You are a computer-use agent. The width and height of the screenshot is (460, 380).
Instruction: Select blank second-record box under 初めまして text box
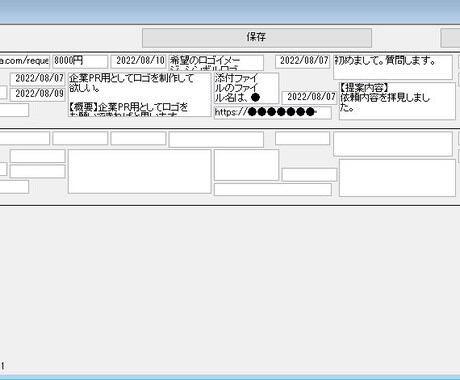point(393,144)
